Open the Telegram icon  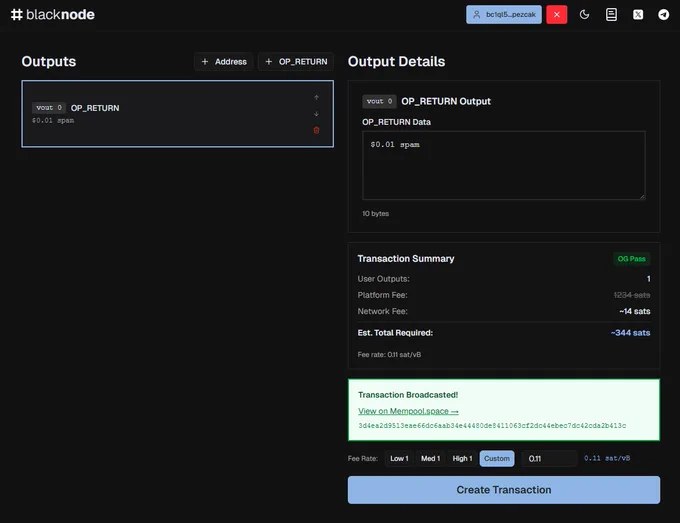click(x=663, y=15)
